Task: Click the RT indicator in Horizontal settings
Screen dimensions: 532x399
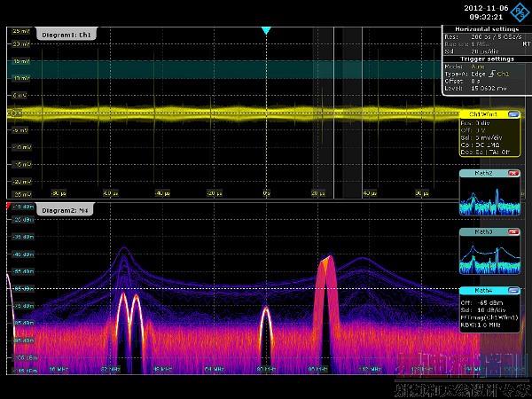Action: [x=526, y=44]
